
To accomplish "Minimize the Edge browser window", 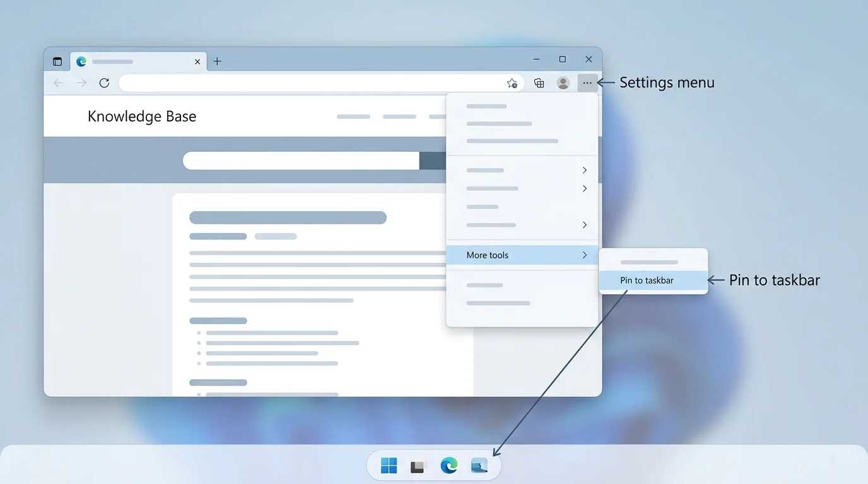I will [536, 59].
